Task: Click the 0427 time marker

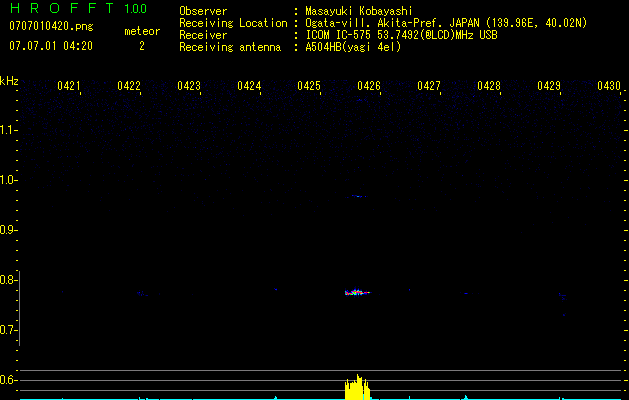Action: (x=429, y=86)
